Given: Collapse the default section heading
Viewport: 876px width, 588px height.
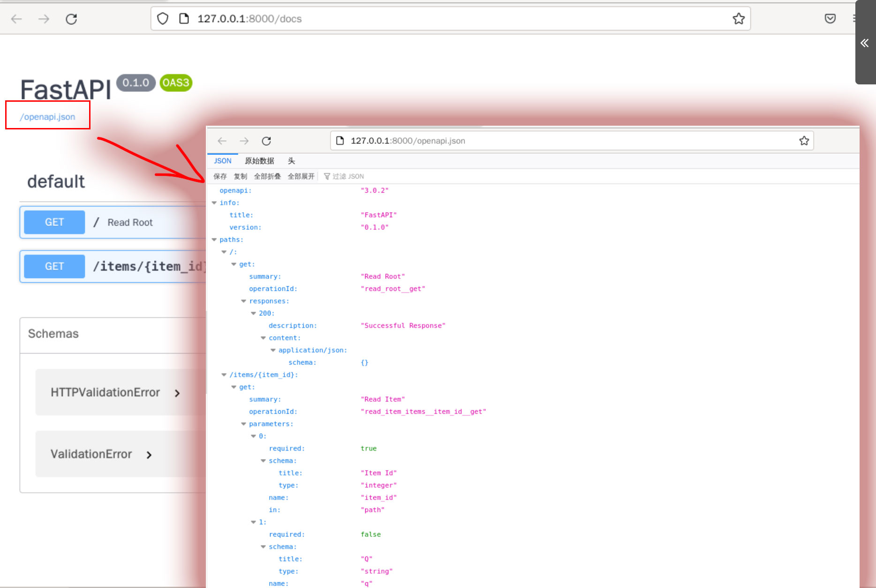Looking at the screenshot, I should [56, 181].
